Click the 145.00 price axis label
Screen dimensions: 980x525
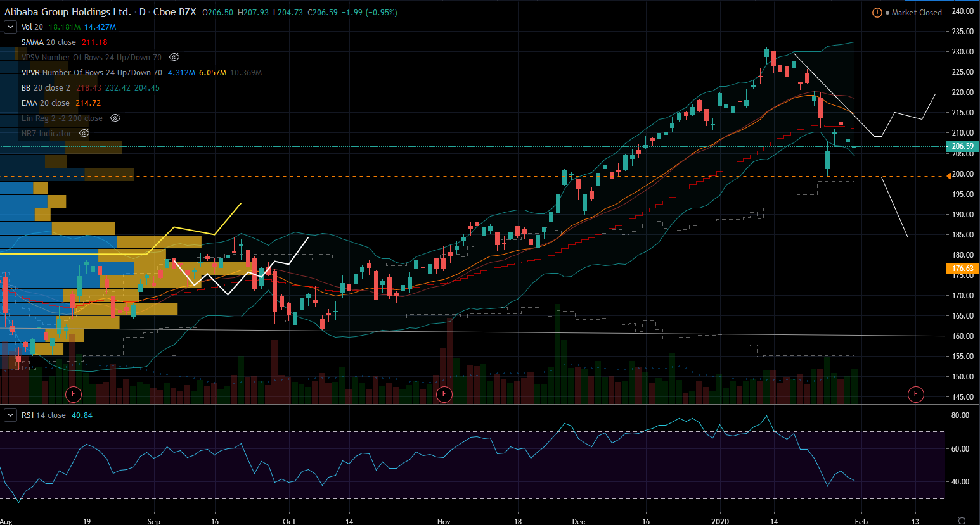click(962, 397)
